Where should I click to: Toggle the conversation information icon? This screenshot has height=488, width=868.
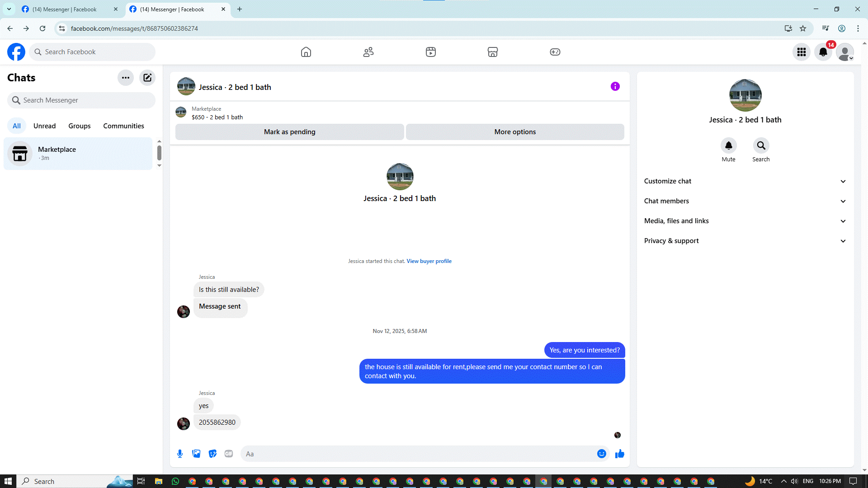(x=615, y=86)
